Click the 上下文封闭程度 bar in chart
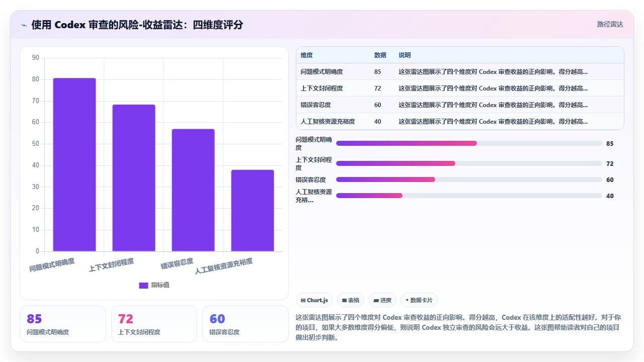Image resolution: width=644 pixels, height=362 pixels. (x=134, y=178)
